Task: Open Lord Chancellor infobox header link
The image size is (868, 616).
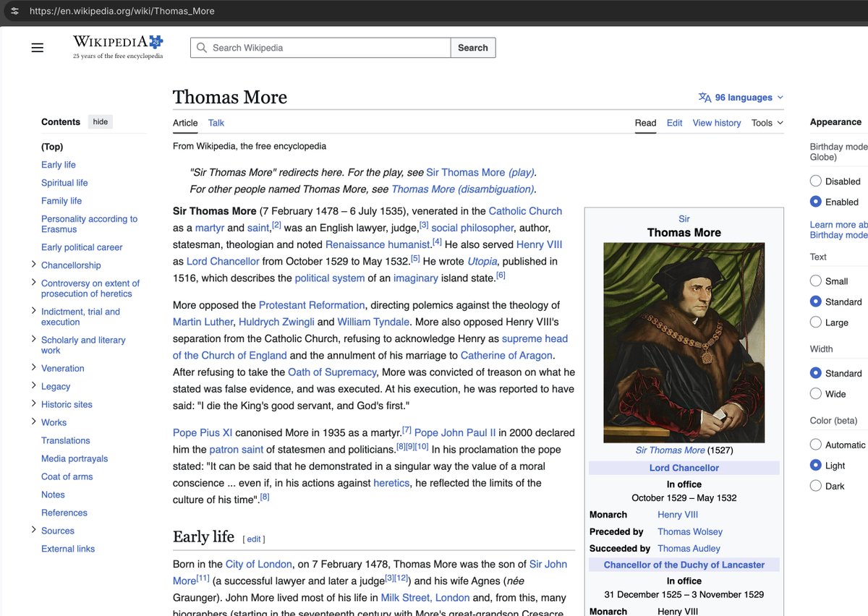Action: (684, 468)
